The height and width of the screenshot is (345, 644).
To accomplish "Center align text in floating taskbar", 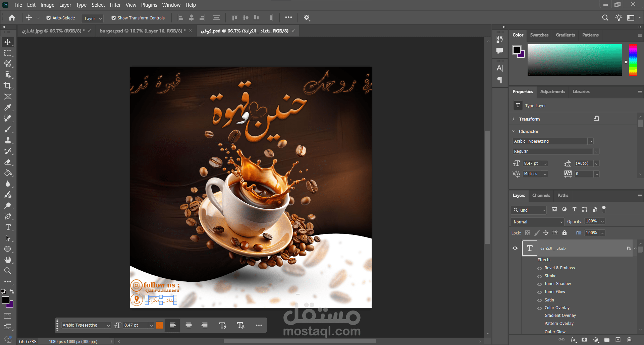I will 189,325.
